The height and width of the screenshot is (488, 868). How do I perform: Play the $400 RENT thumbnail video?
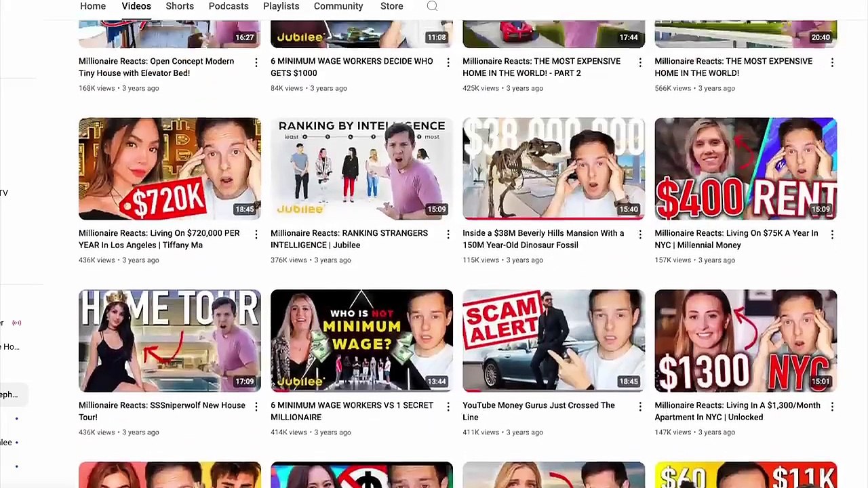[x=745, y=169]
